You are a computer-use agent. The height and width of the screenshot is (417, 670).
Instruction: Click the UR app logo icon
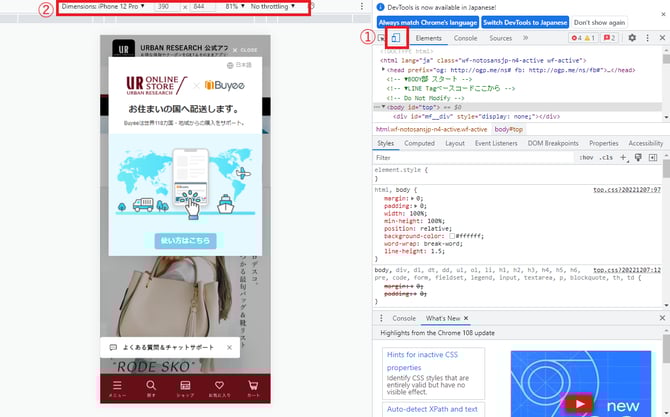[123, 49]
